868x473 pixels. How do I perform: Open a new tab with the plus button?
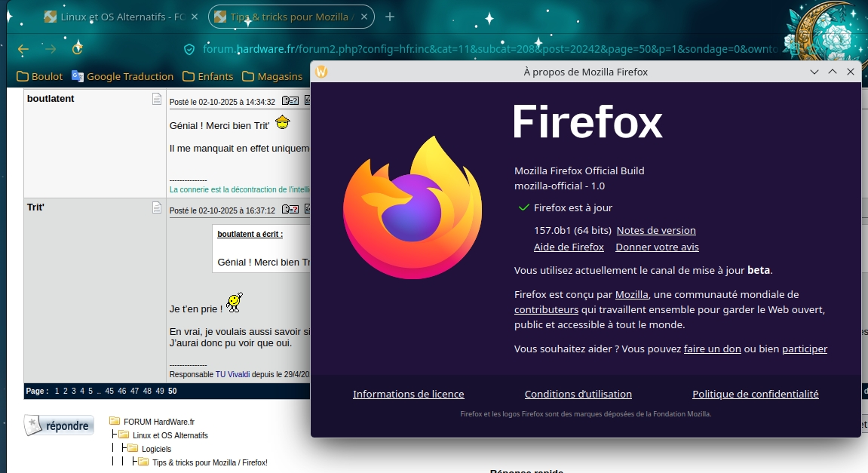390,17
